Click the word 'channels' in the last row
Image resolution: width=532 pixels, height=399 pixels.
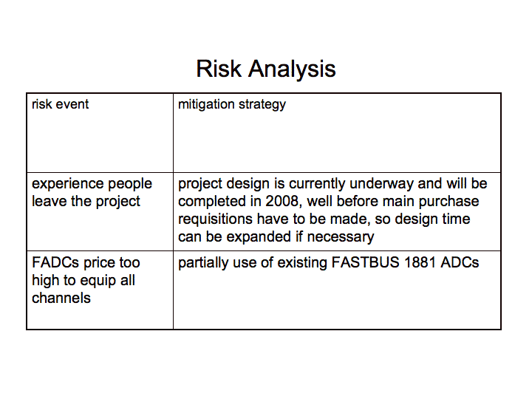61,299
